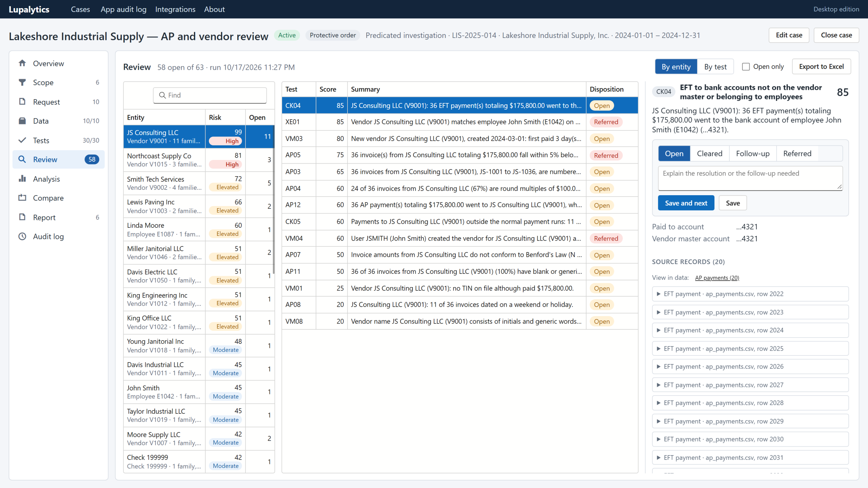This screenshot has height=488, width=868.
Task: Click the Report page icon
Action: [x=22, y=217]
